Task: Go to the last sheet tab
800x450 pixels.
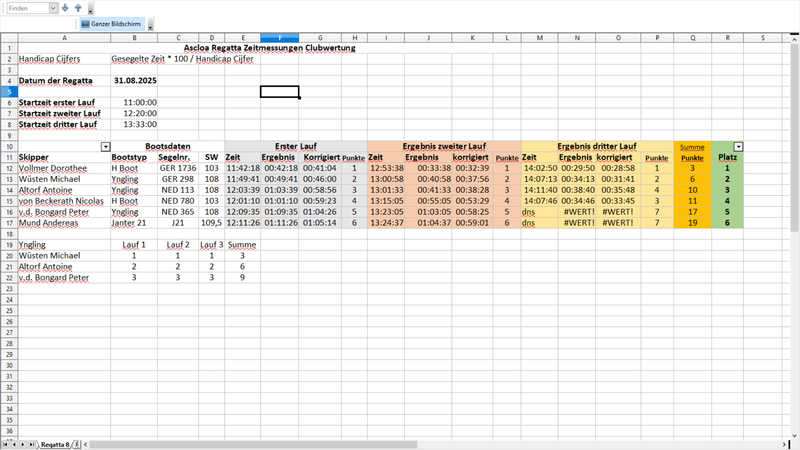Action: coord(32,444)
